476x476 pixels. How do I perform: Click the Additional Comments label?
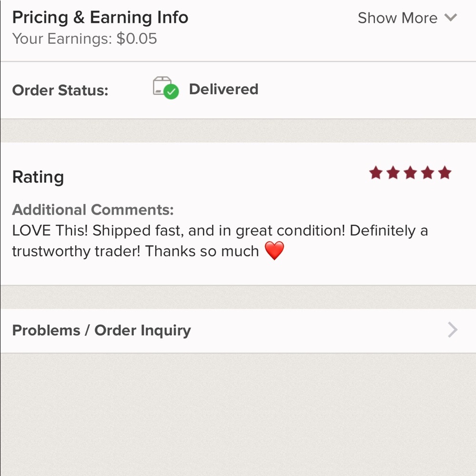pos(93,209)
